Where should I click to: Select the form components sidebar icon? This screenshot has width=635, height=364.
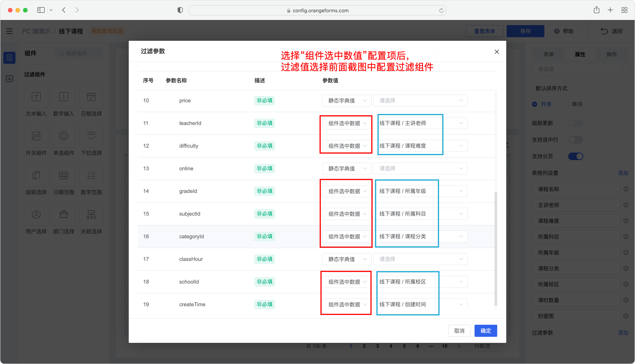click(9, 58)
